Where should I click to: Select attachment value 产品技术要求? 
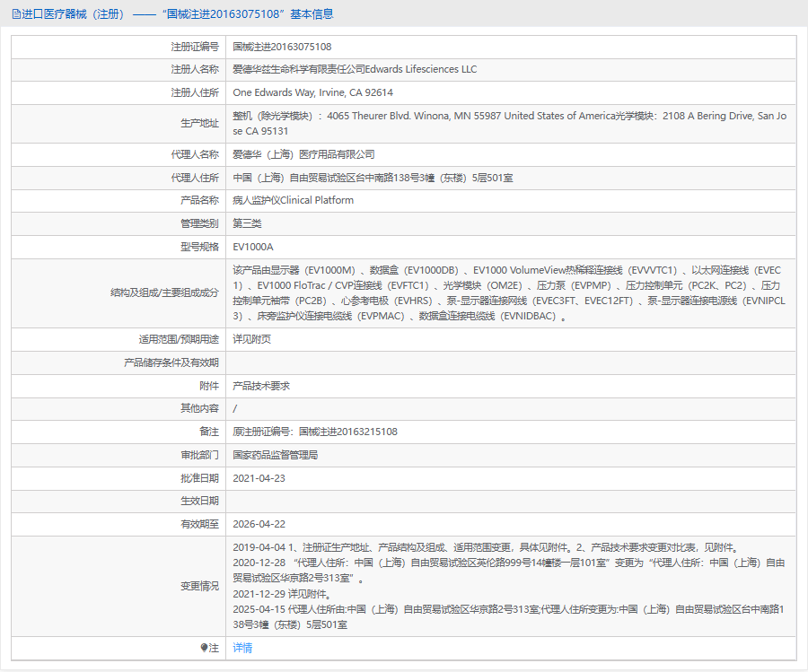point(261,386)
